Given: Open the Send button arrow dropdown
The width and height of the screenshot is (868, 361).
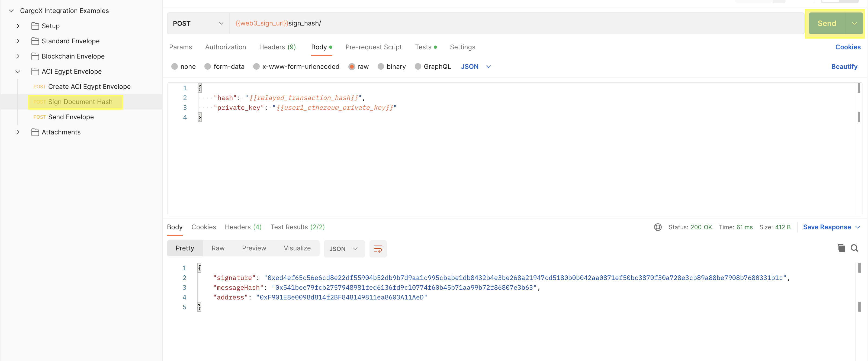Looking at the screenshot, I should [x=854, y=24].
